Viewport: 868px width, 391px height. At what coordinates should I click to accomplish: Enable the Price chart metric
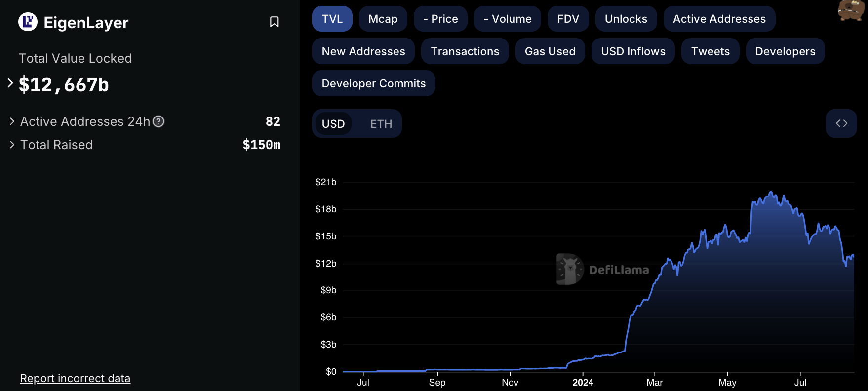440,19
